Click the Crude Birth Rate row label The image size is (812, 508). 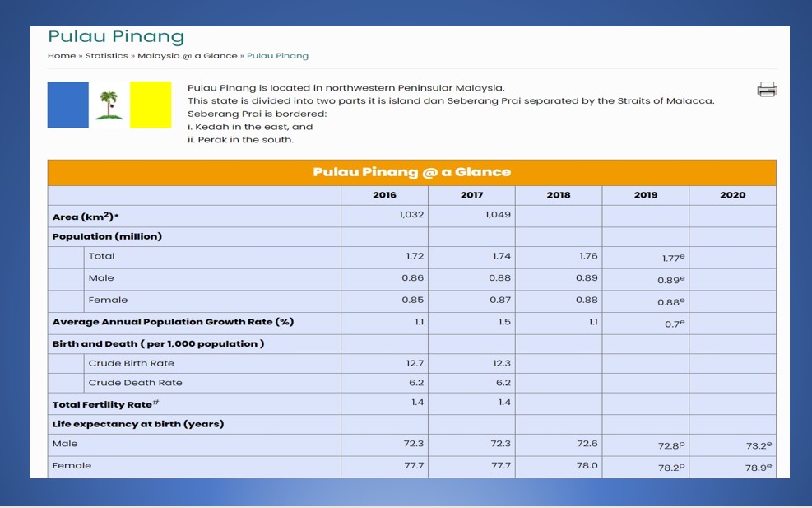pyautogui.click(x=132, y=363)
